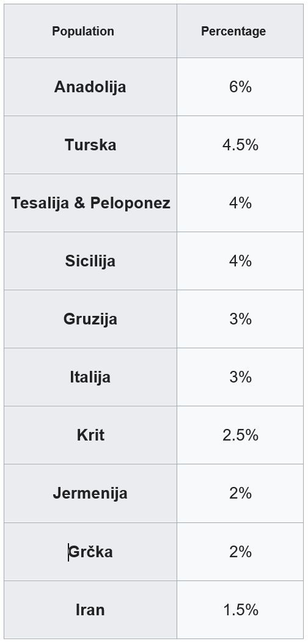Screen dimensions: 308x644
Task: Click the Percentage column header
Action: point(240,31)
